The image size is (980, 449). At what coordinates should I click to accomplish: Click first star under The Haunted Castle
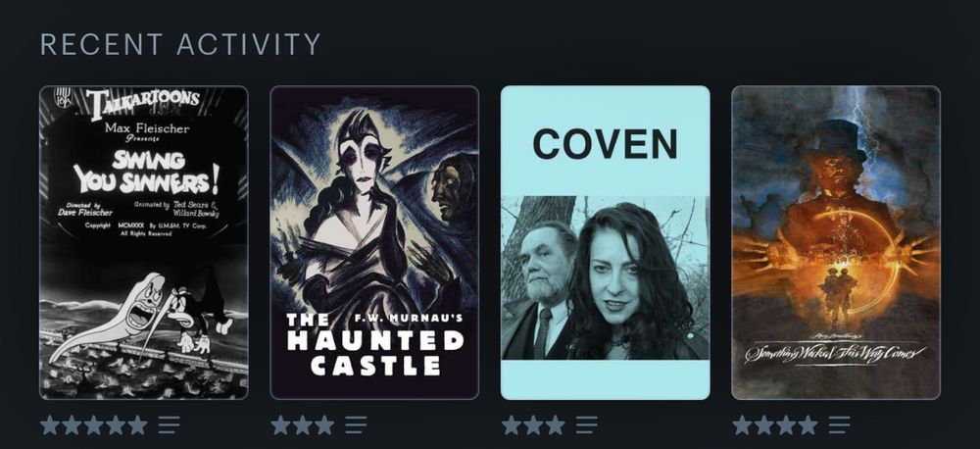click(x=280, y=425)
